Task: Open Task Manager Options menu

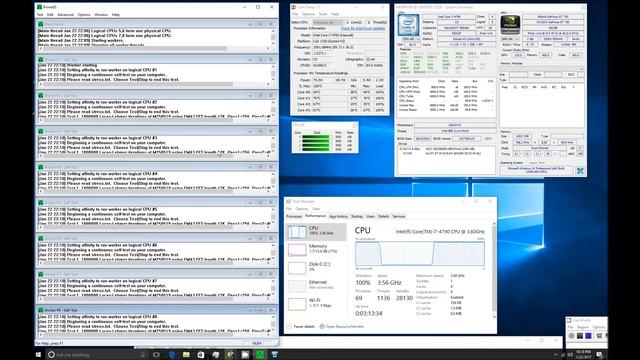Action: [302, 209]
